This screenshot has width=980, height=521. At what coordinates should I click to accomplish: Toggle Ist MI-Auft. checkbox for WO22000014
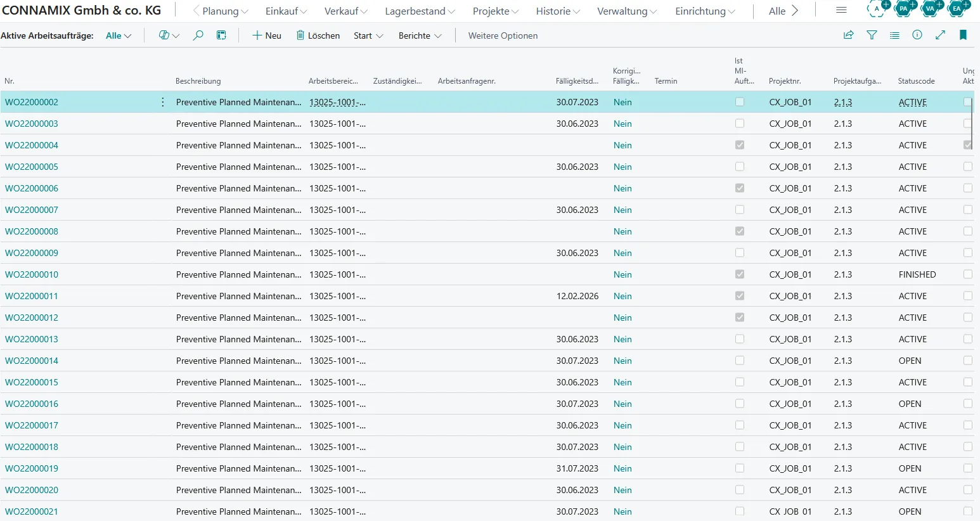(740, 361)
